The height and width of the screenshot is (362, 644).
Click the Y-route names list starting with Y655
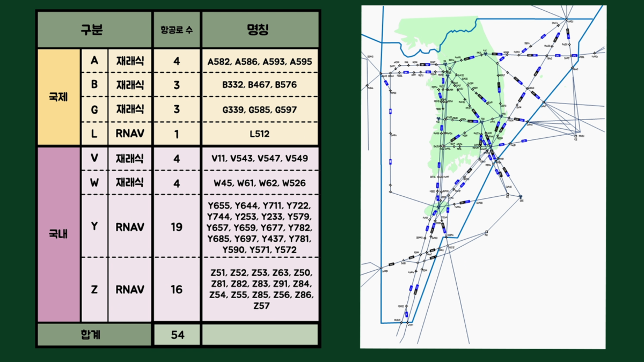[x=260, y=227]
